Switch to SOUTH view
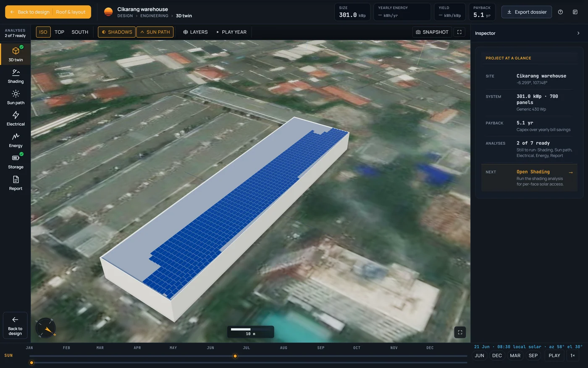The height and width of the screenshot is (368, 588). (80, 32)
